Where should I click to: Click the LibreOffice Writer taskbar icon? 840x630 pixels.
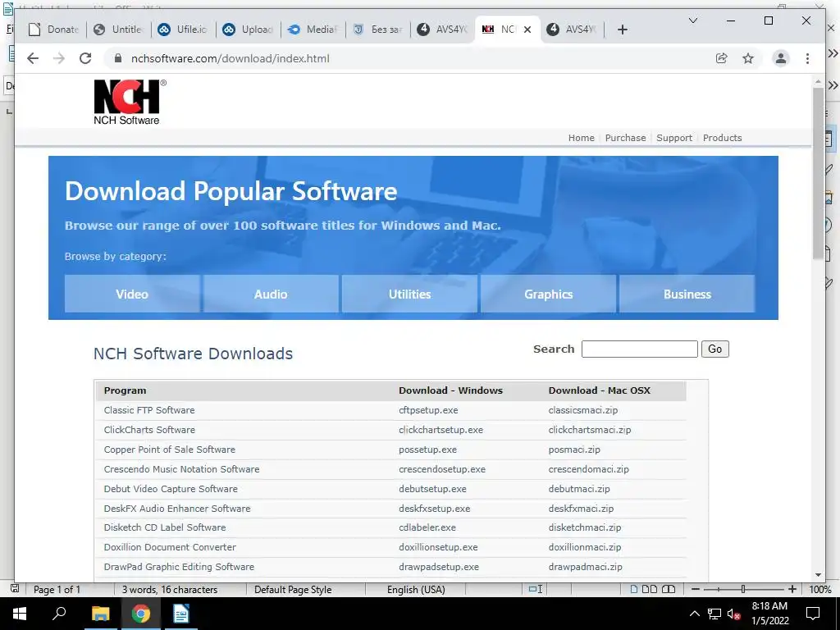(x=181, y=614)
